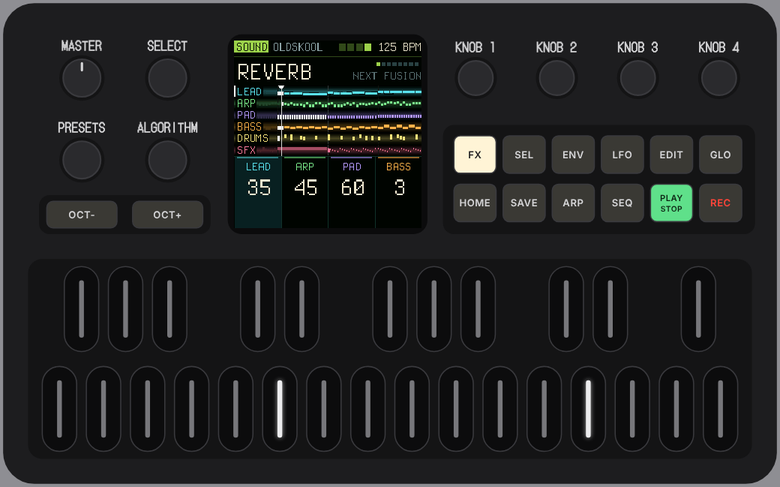
Task: Start recording with the REC button
Action: click(x=720, y=203)
